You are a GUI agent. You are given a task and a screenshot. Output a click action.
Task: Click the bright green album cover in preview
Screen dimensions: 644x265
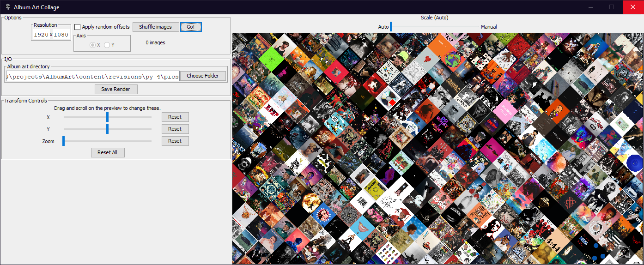tap(271, 60)
